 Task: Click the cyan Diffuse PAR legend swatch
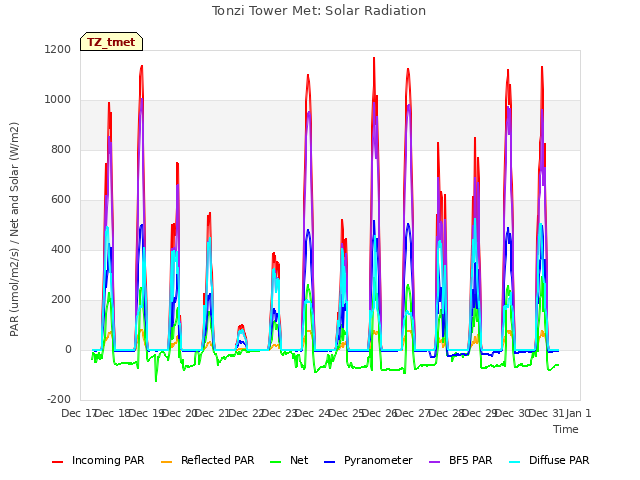click(515, 462)
